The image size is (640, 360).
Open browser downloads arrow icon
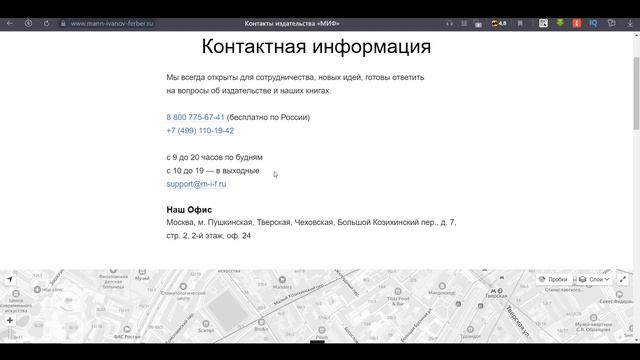(630, 24)
